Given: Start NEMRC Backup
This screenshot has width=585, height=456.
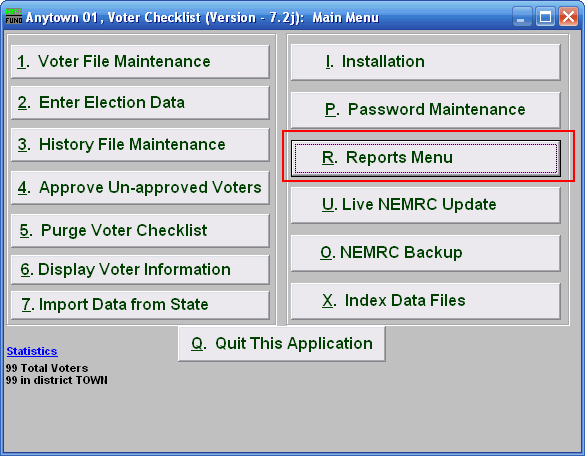Looking at the screenshot, I should [426, 253].
